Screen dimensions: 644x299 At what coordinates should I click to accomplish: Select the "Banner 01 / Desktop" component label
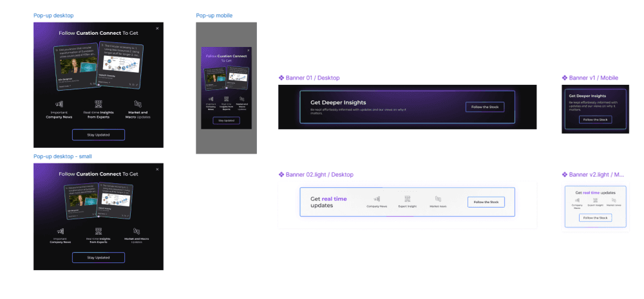312,78
